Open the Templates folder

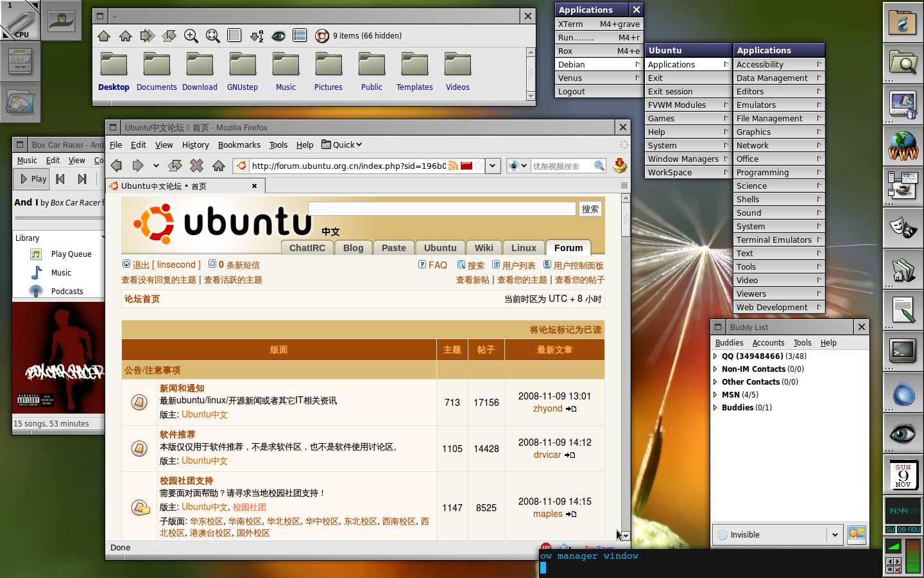(x=415, y=72)
